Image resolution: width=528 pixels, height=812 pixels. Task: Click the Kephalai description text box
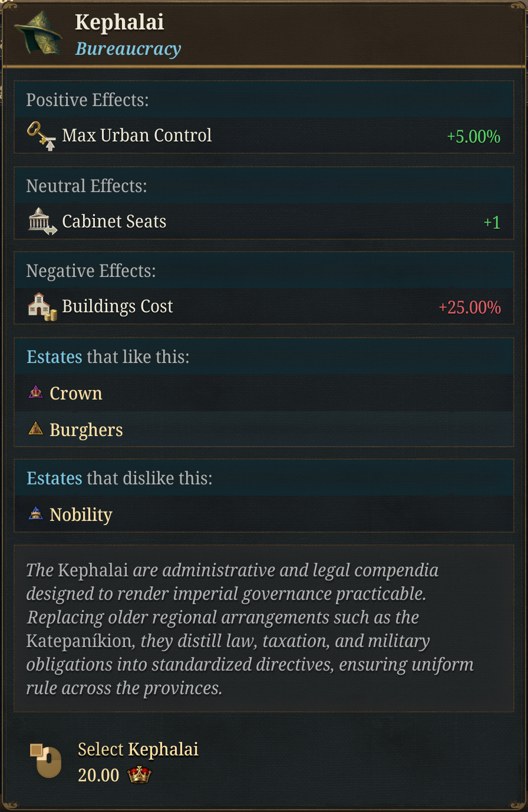263,629
